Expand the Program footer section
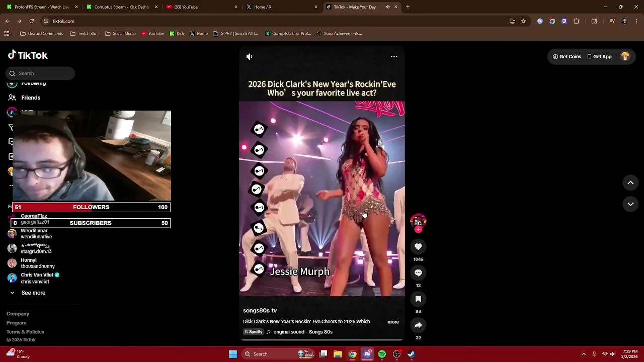 tap(16, 323)
